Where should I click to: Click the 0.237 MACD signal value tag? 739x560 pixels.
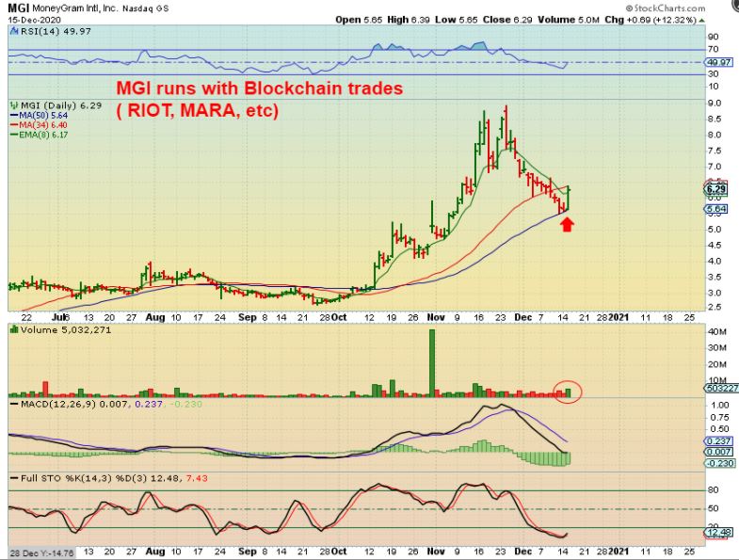(x=718, y=441)
